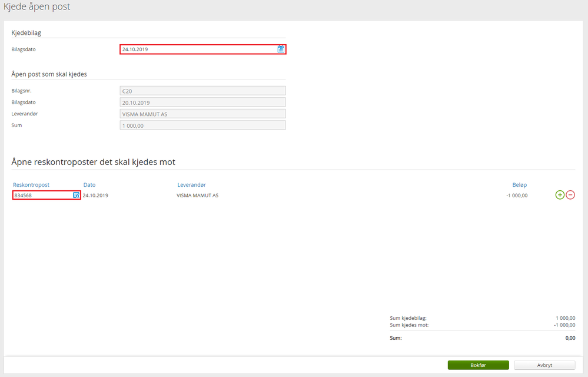Select the Sum field showing 1 000,00
The width and height of the screenshot is (588, 377).
click(202, 125)
